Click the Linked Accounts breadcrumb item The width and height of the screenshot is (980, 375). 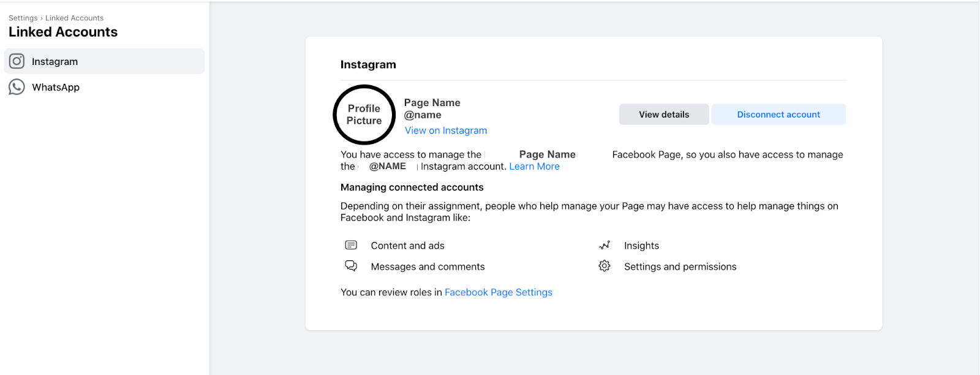coord(74,18)
